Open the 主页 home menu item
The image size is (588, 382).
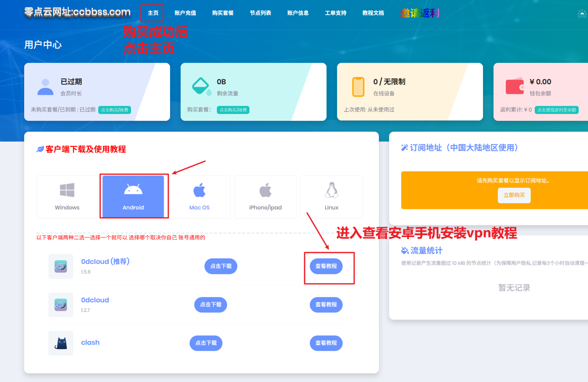[x=153, y=13]
